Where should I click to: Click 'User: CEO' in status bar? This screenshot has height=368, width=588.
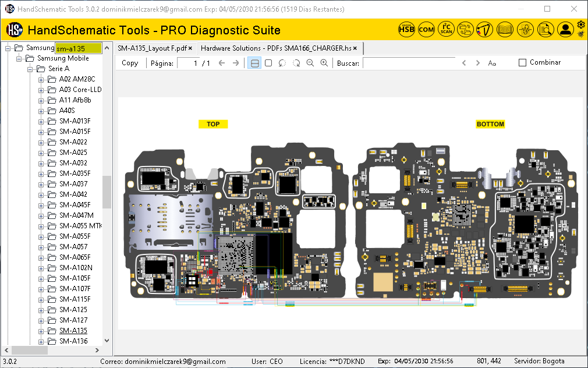point(267,362)
